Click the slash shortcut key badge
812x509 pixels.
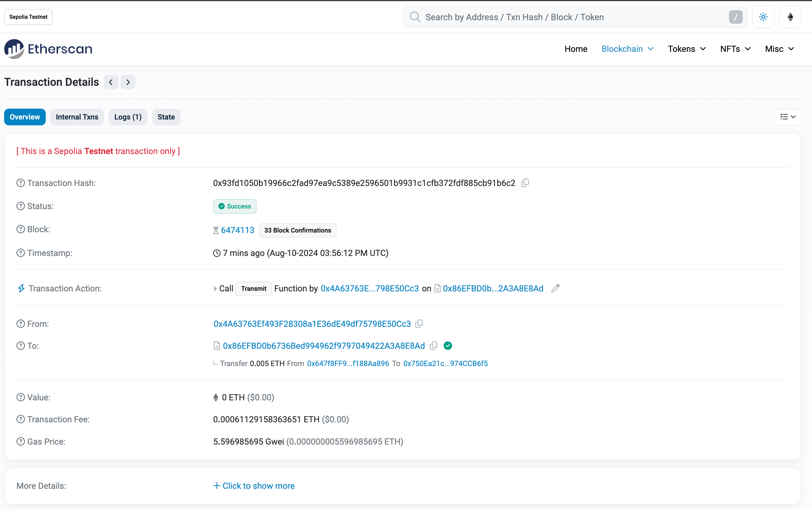[735, 17]
